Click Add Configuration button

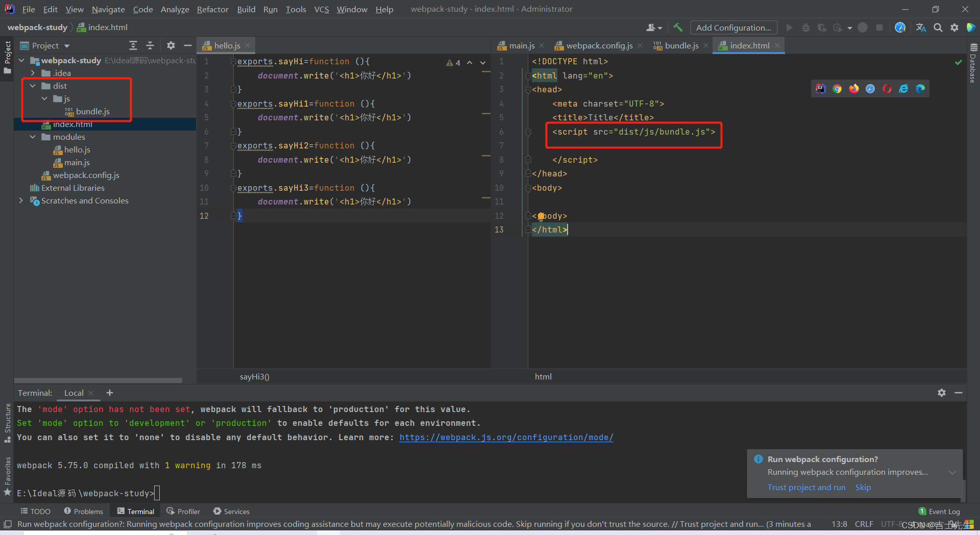click(733, 28)
